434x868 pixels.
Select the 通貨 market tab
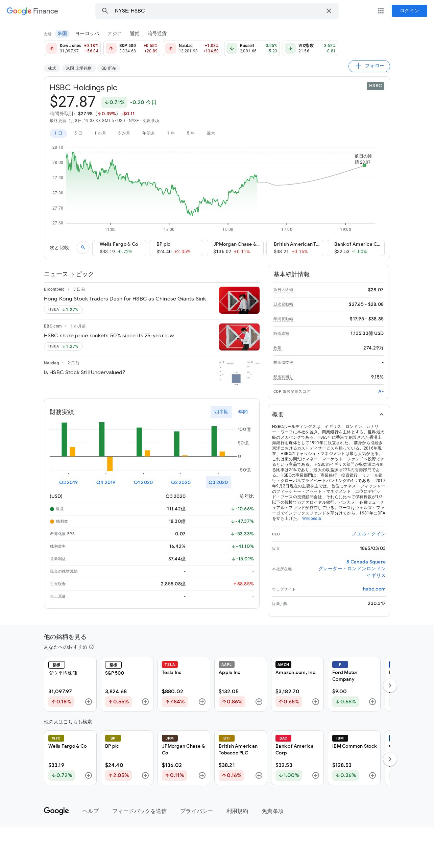135,33
